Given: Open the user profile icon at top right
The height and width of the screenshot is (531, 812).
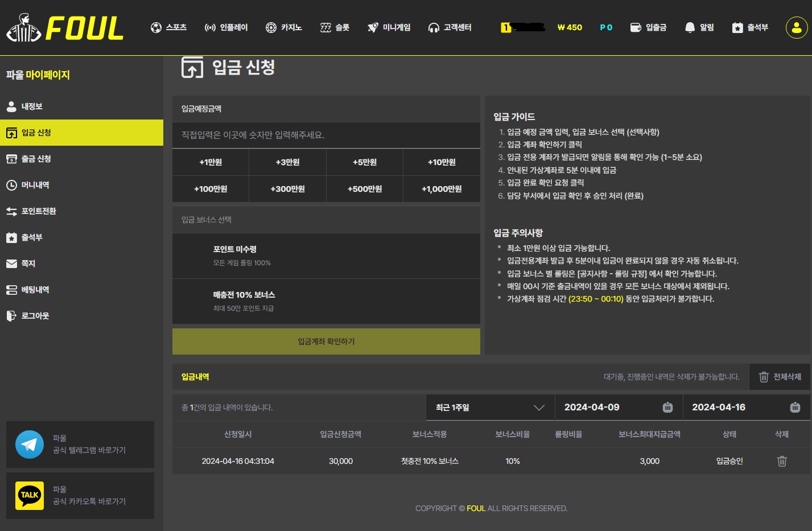Looking at the screenshot, I should pos(796,27).
